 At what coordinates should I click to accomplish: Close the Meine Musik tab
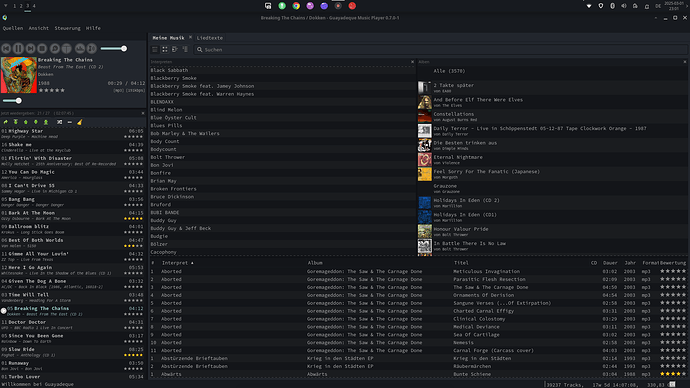pyautogui.click(x=191, y=37)
